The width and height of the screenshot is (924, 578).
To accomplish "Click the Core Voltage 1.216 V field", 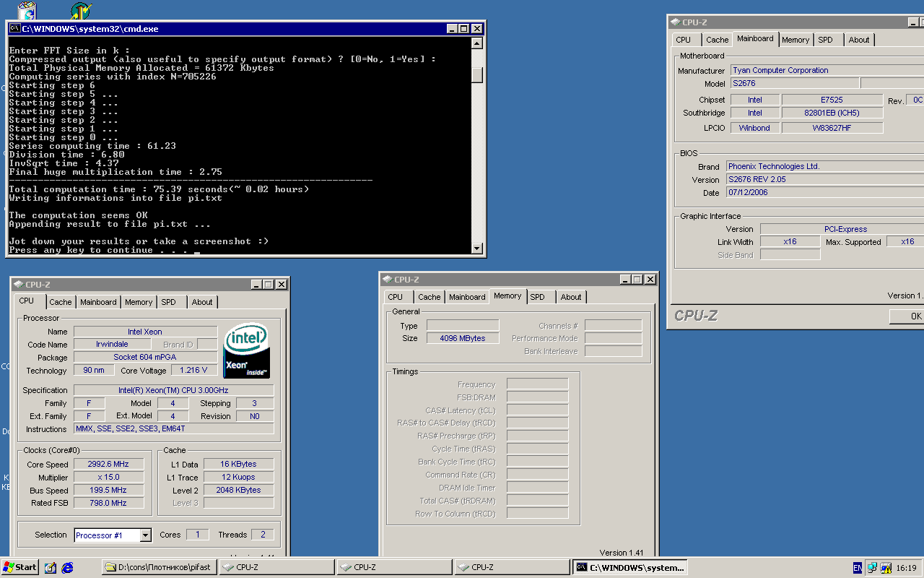I will point(194,370).
